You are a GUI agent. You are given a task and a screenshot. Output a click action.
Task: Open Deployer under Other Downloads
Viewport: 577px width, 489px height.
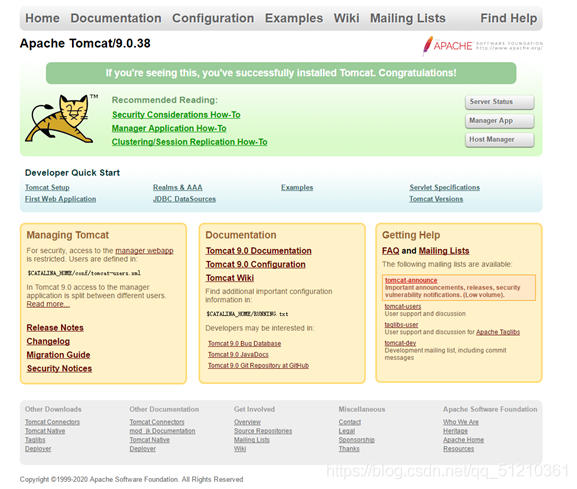coord(38,449)
